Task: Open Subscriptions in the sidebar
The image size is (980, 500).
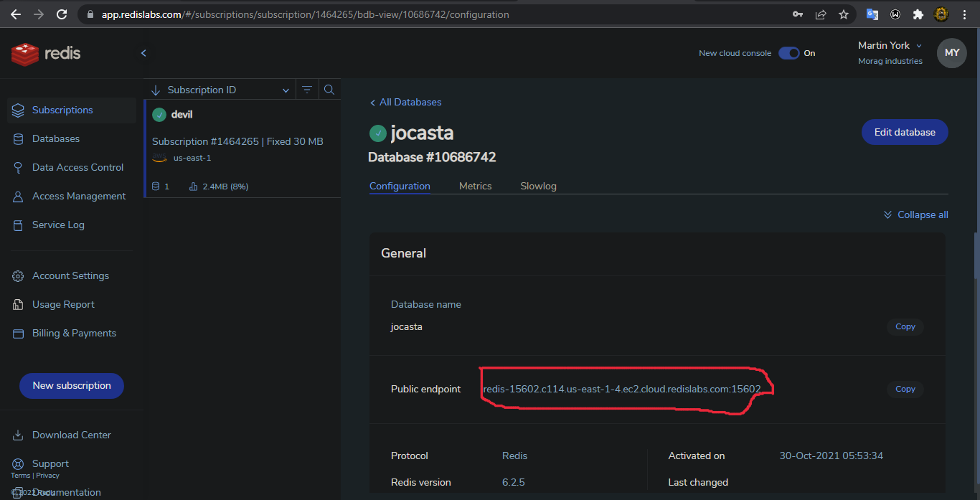Action: click(72, 110)
